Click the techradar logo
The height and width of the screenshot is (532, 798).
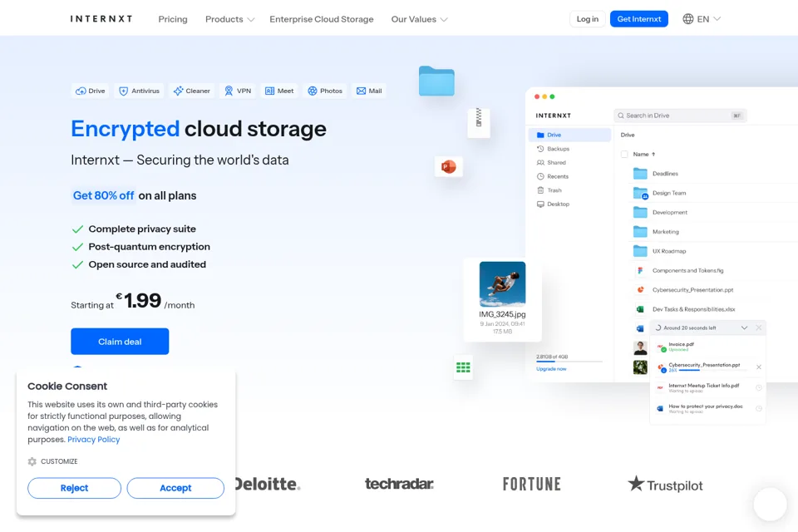[x=399, y=484]
